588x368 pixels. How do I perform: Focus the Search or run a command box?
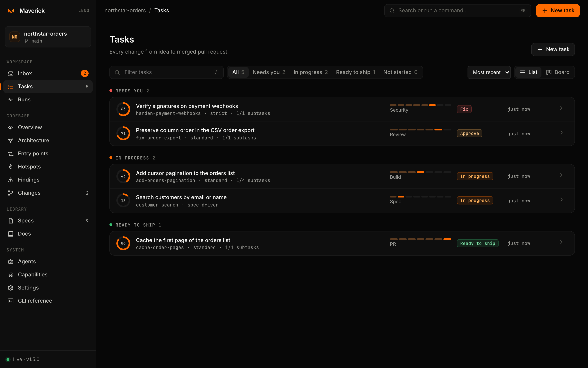point(458,10)
